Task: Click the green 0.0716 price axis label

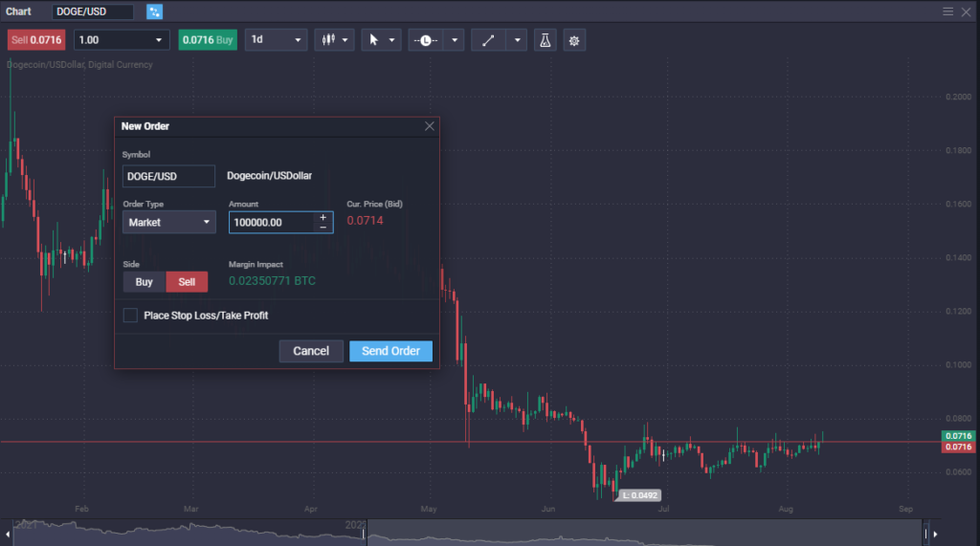Action: pyautogui.click(x=958, y=436)
